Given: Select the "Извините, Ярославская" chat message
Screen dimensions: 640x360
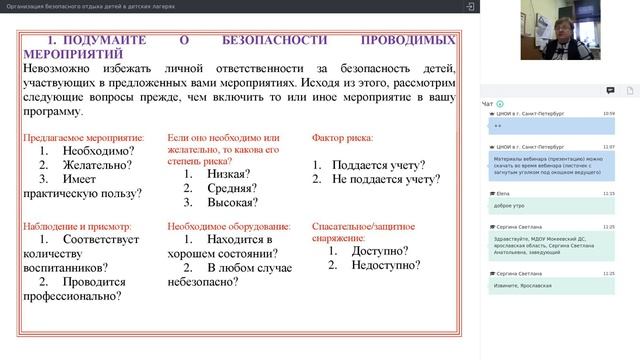Looking at the screenshot, I should tap(551, 286).
